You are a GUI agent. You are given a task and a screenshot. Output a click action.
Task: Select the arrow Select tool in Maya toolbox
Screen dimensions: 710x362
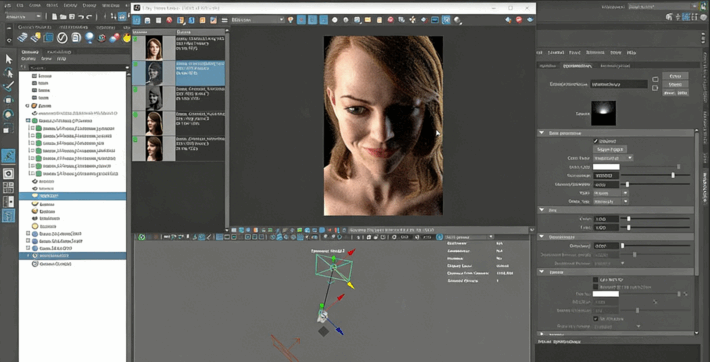[x=8, y=59]
